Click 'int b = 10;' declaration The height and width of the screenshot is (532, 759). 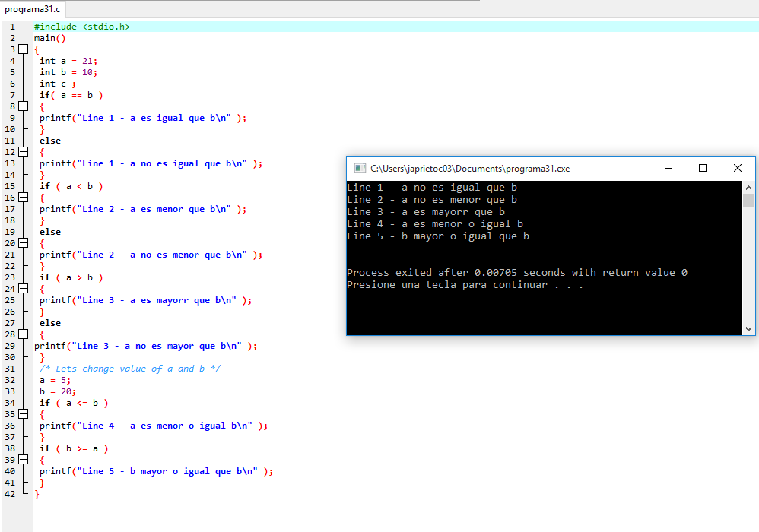[x=68, y=72]
